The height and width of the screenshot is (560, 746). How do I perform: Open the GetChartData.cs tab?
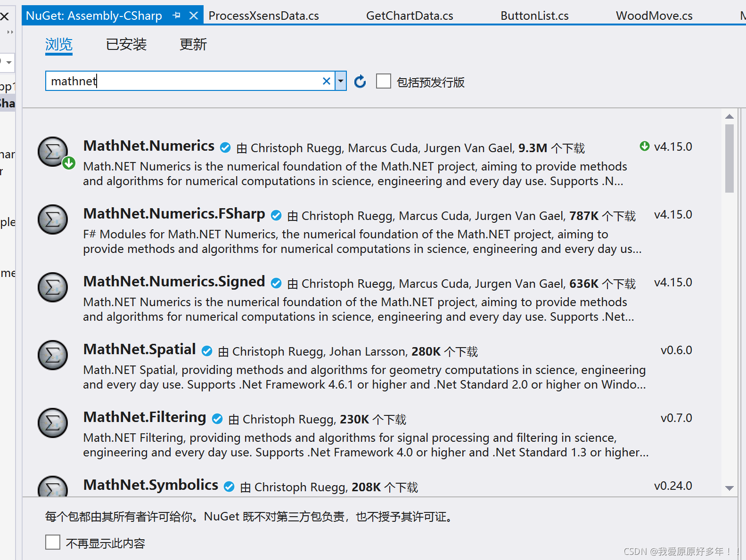(x=410, y=16)
